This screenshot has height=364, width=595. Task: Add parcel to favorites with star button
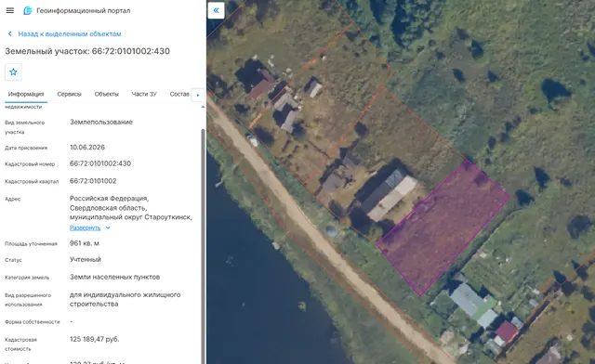(13, 72)
